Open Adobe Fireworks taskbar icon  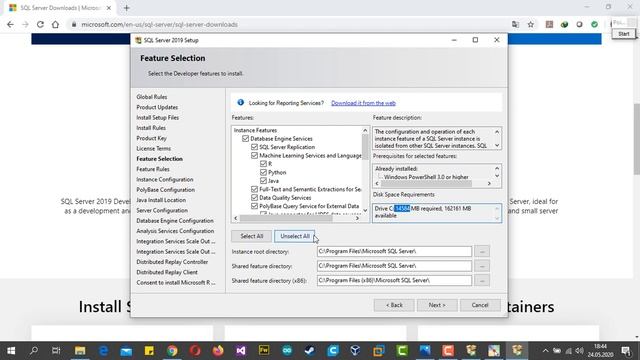[x=264, y=351]
